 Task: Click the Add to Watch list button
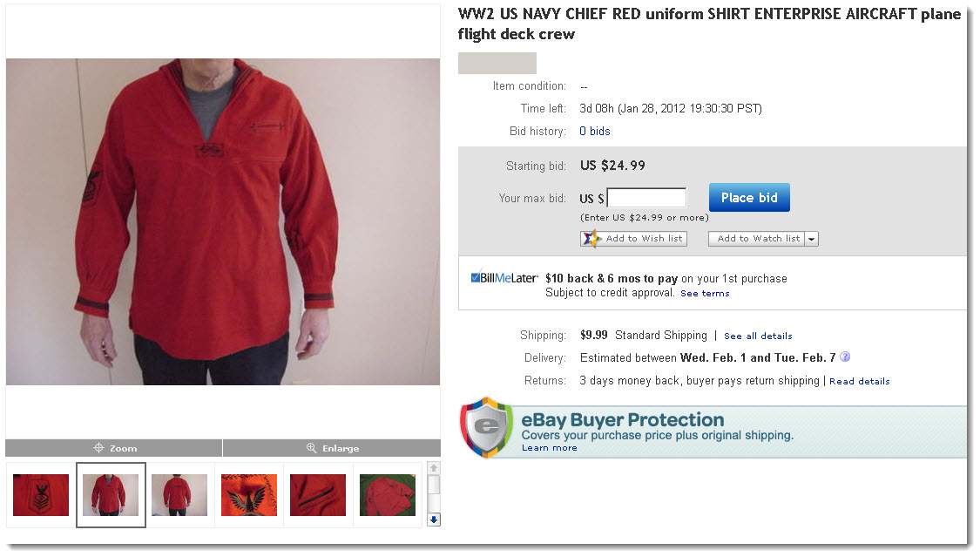[757, 239]
